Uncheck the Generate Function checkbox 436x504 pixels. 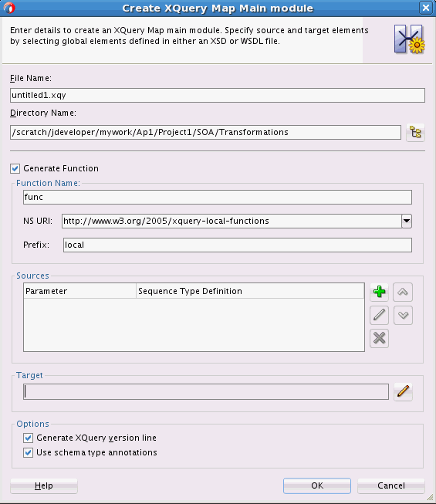(15, 168)
